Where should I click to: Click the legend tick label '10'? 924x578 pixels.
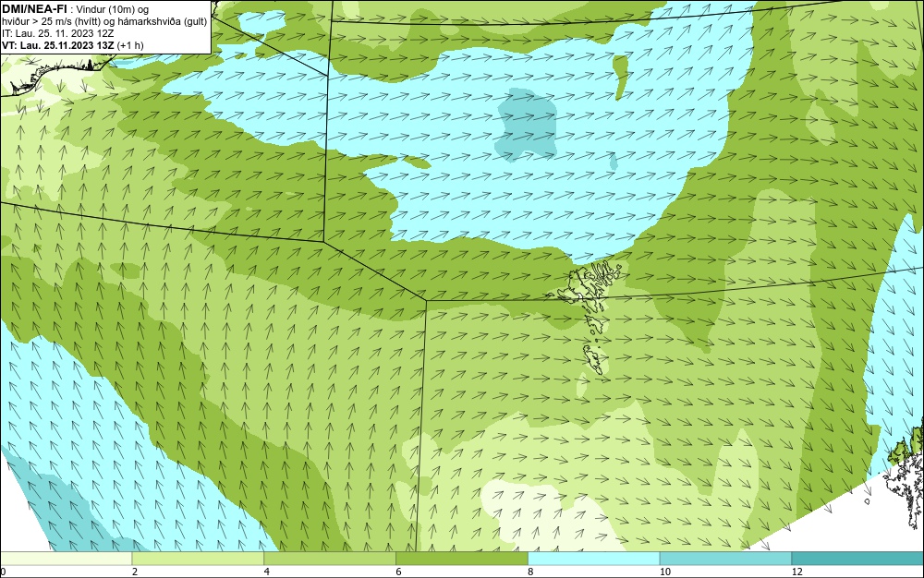click(665, 572)
